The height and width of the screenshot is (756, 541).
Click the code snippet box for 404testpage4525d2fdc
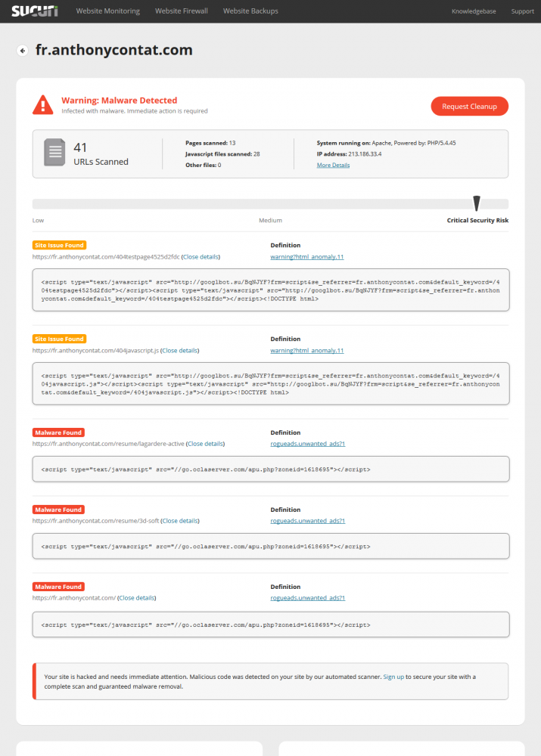point(271,290)
